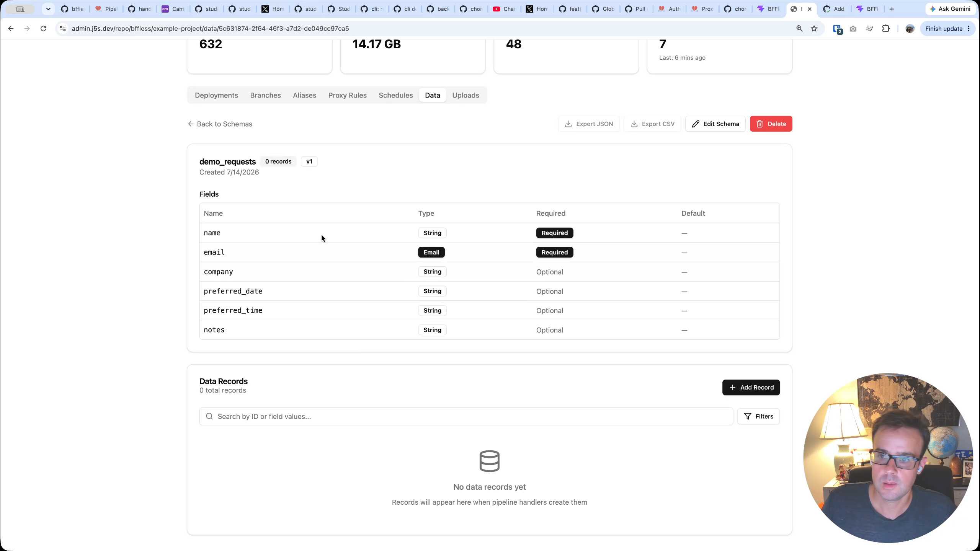Click Back to Schemas link
The height and width of the screenshot is (551, 980).
(x=220, y=124)
